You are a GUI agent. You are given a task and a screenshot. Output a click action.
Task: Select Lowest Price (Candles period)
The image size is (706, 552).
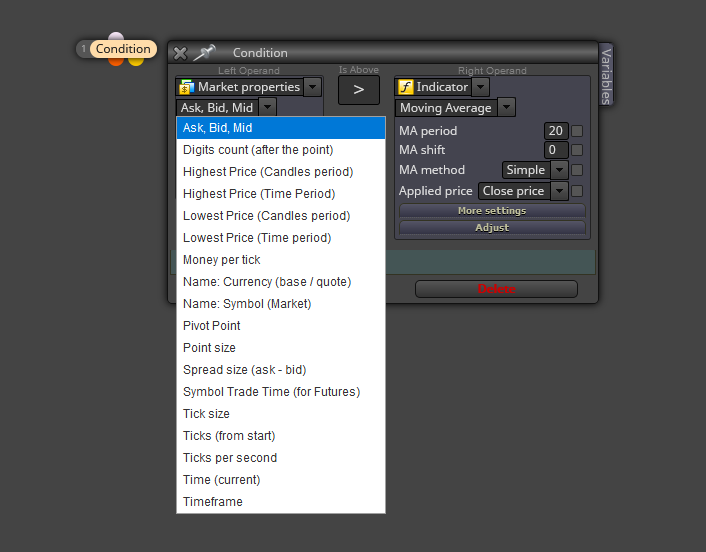click(281, 216)
